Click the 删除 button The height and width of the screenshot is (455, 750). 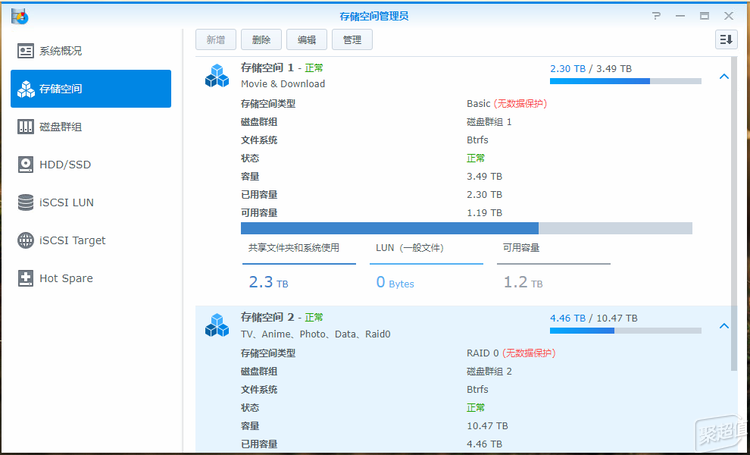(x=261, y=39)
